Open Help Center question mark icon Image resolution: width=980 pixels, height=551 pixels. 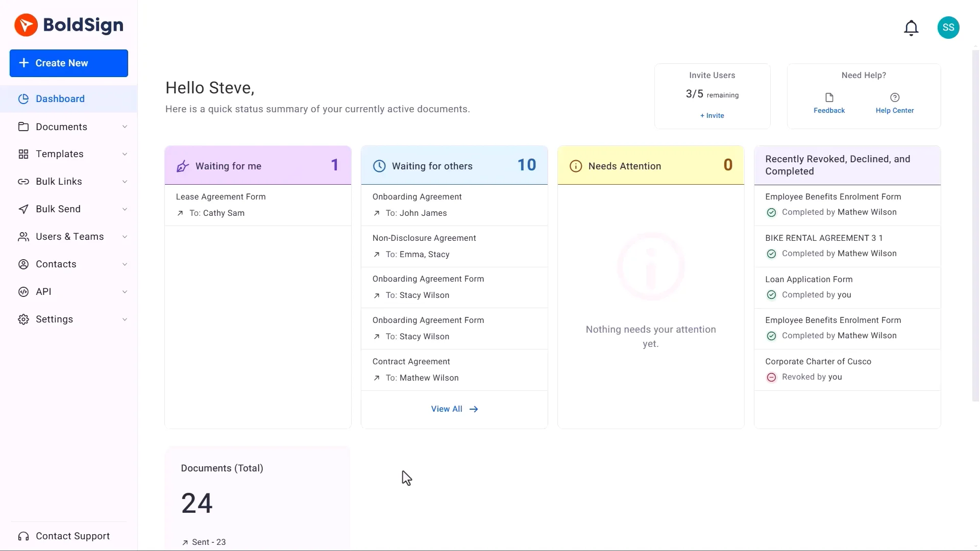point(894,97)
